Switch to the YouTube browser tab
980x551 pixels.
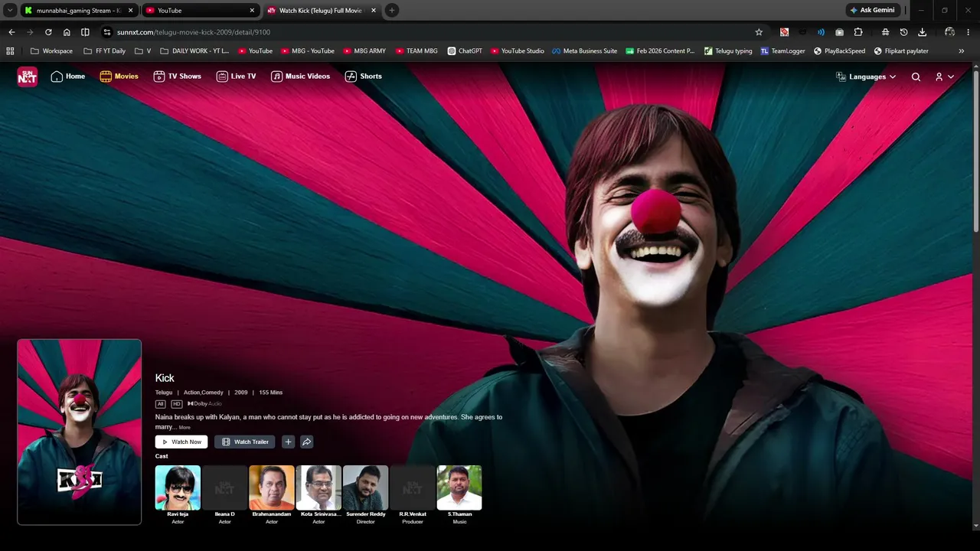point(201,11)
